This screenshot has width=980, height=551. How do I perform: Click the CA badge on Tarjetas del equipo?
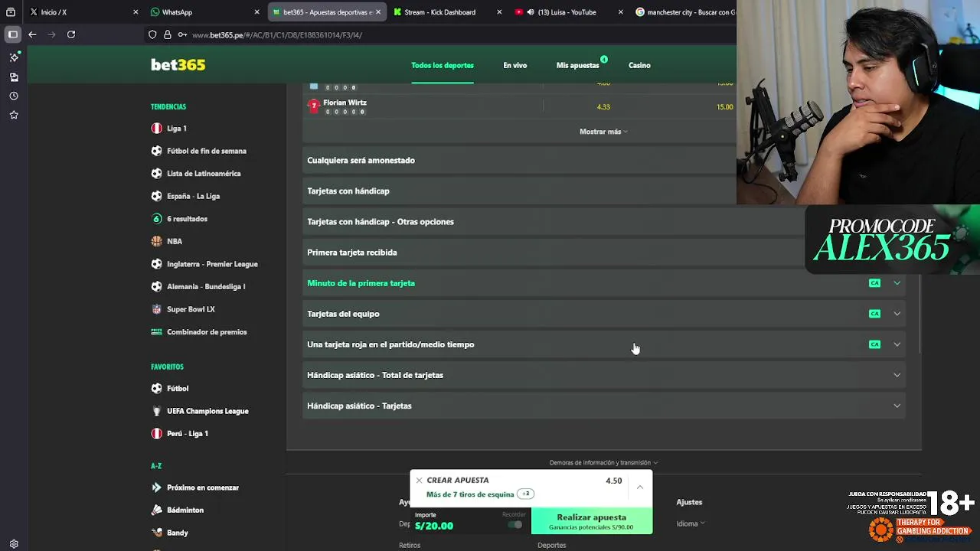[x=874, y=314]
